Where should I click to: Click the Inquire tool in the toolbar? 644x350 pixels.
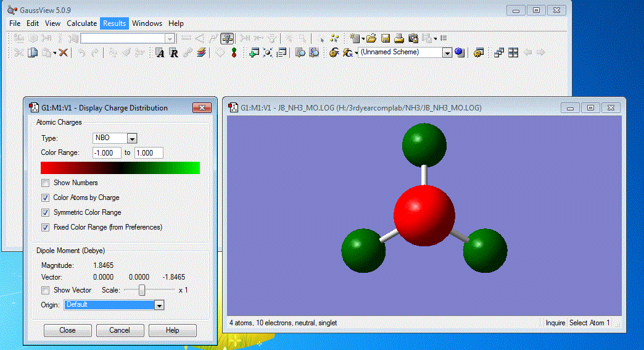(227, 38)
